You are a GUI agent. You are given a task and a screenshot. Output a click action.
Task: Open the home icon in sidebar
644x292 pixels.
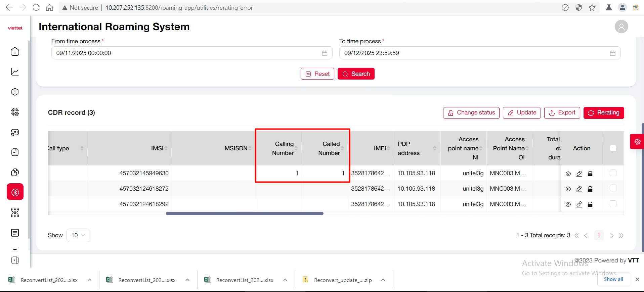(x=15, y=52)
